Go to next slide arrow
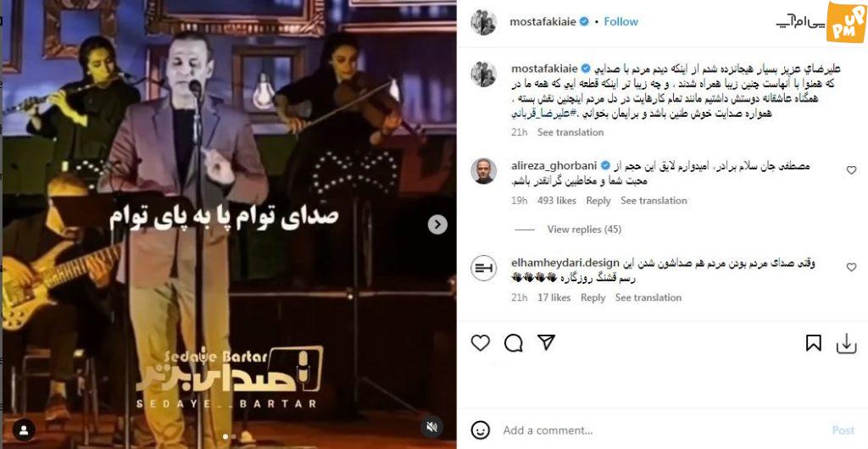This screenshot has width=868, height=449. (x=437, y=224)
